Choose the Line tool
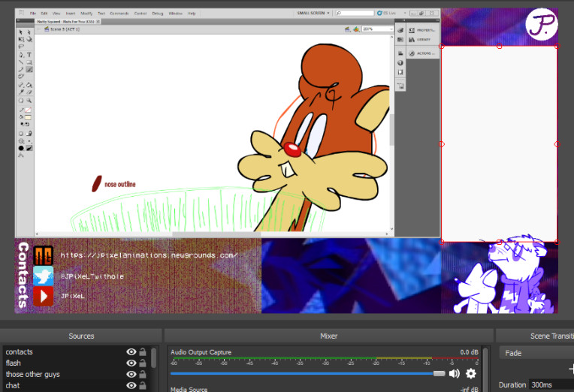The image size is (574, 392). coord(21,62)
